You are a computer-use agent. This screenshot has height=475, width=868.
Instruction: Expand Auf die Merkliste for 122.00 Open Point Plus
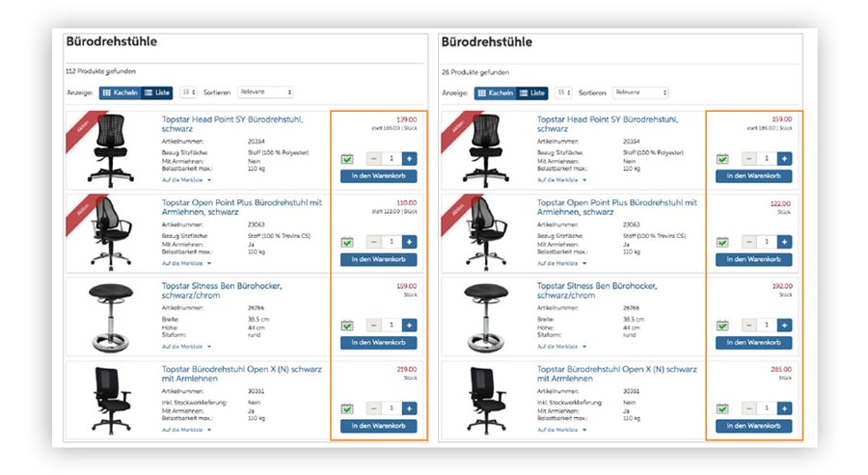click(x=562, y=263)
